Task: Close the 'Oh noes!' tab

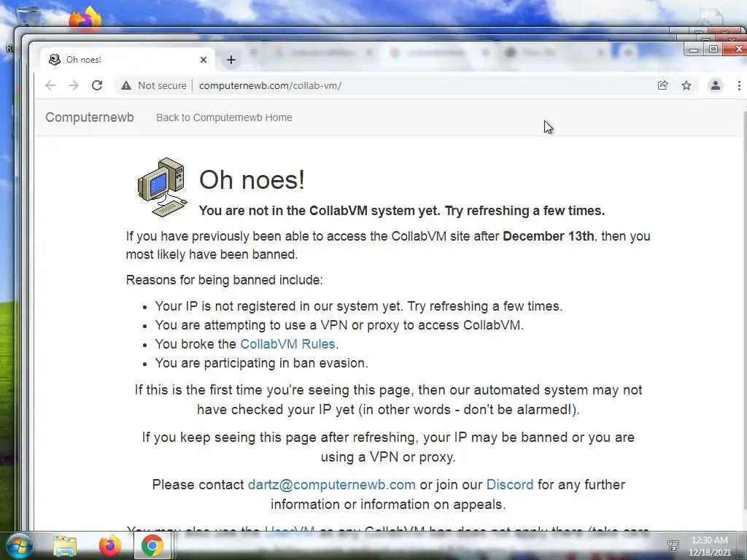Action: coord(204,60)
